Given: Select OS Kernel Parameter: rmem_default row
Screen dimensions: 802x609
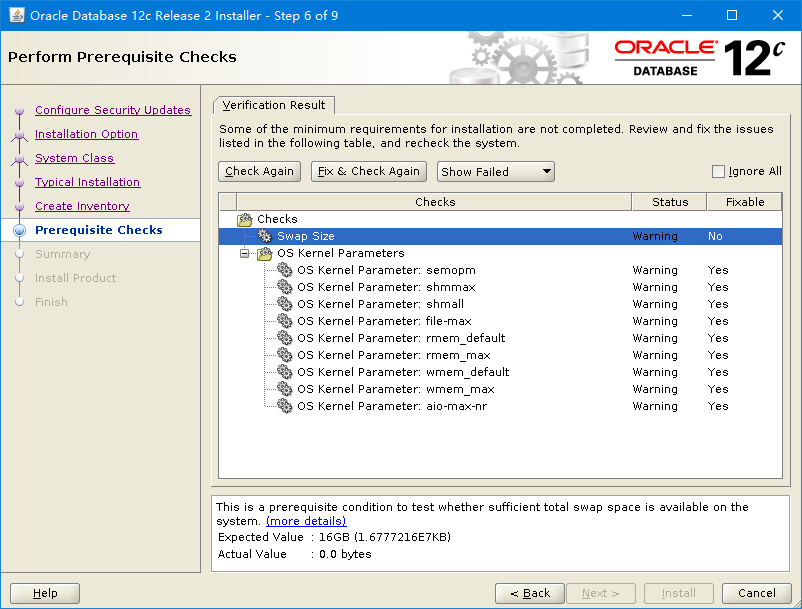Looking at the screenshot, I should 500,338.
